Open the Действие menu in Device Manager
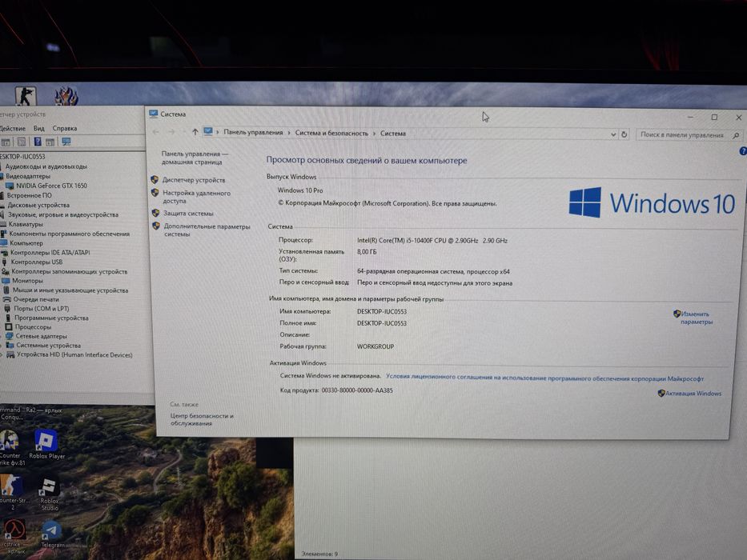The width and height of the screenshot is (747, 560). (13, 129)
